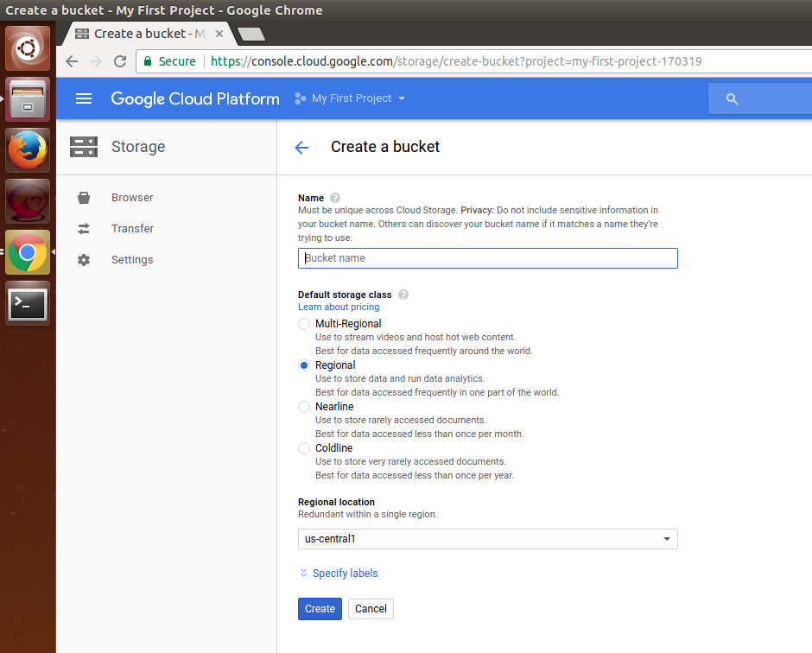Screen dimensions: 812x653
Task: Click inside the Bucket name field
Action: tap(487, 258)
